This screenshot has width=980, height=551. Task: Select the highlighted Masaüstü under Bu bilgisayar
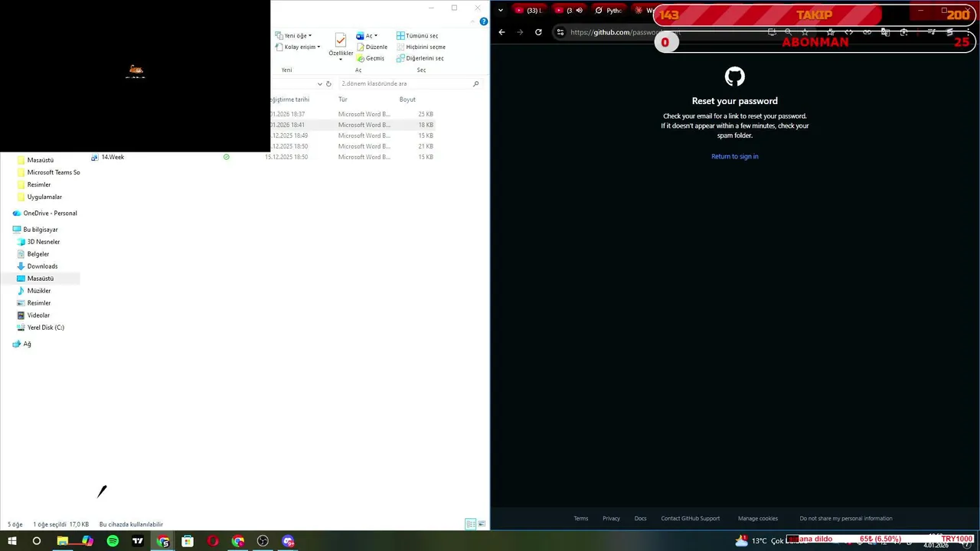(41, 279)
